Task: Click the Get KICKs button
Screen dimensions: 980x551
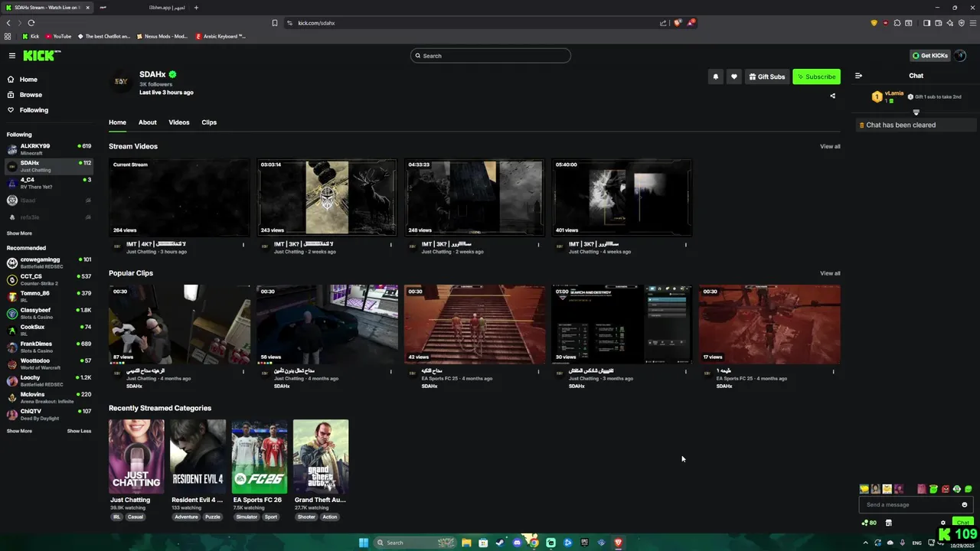Action: click(x=930, y=56)
